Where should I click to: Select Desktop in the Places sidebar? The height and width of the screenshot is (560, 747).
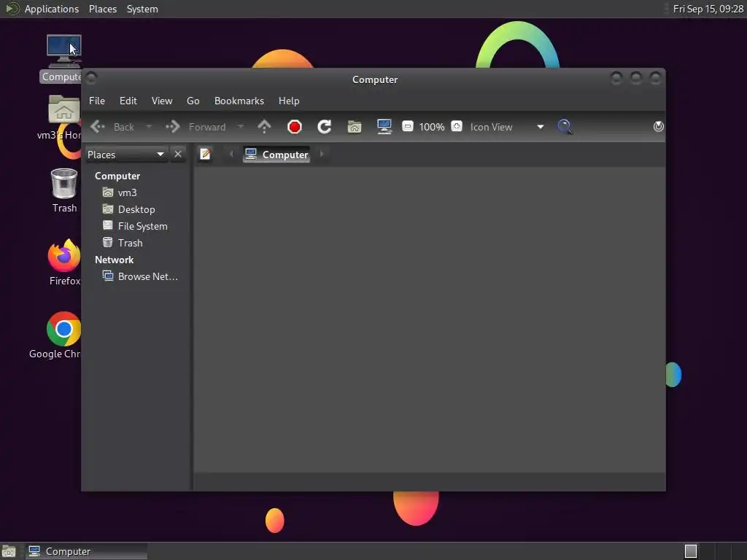pyautogui.click(x=136, y=209)
